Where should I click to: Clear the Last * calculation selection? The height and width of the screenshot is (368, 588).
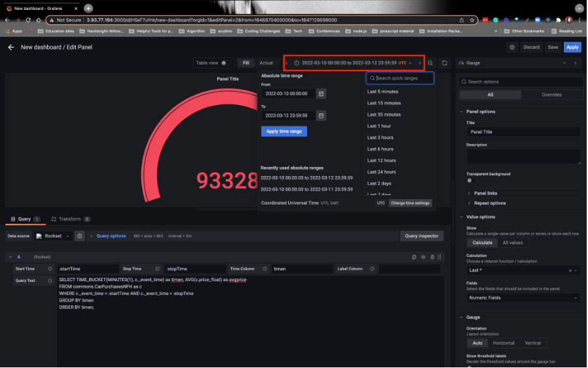coord(570,270)
